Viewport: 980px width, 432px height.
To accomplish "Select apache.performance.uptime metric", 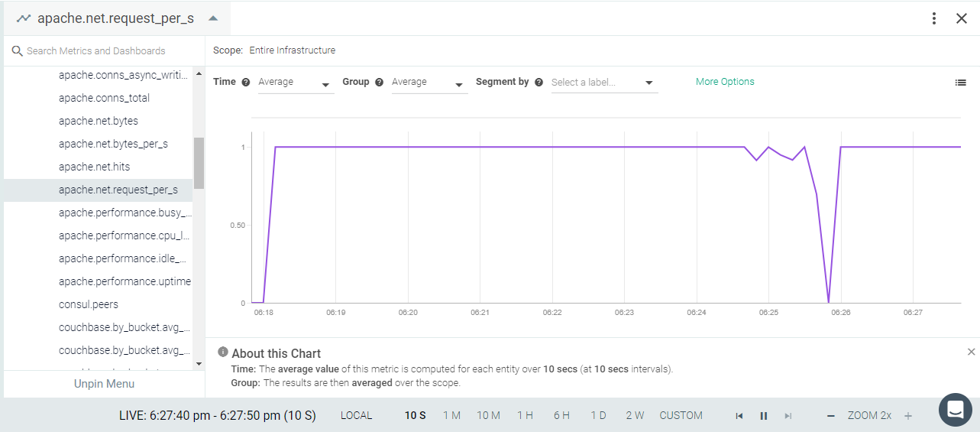I will tap(125, 281).
